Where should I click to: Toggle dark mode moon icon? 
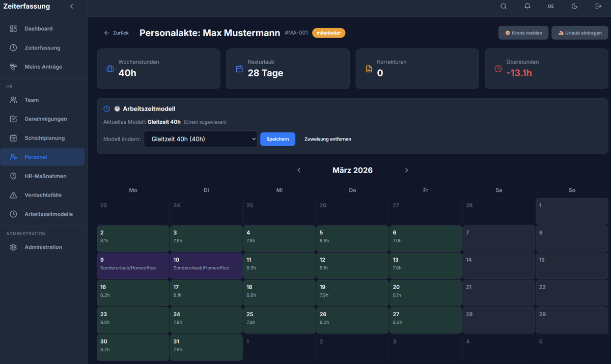(x=574, y=6)
